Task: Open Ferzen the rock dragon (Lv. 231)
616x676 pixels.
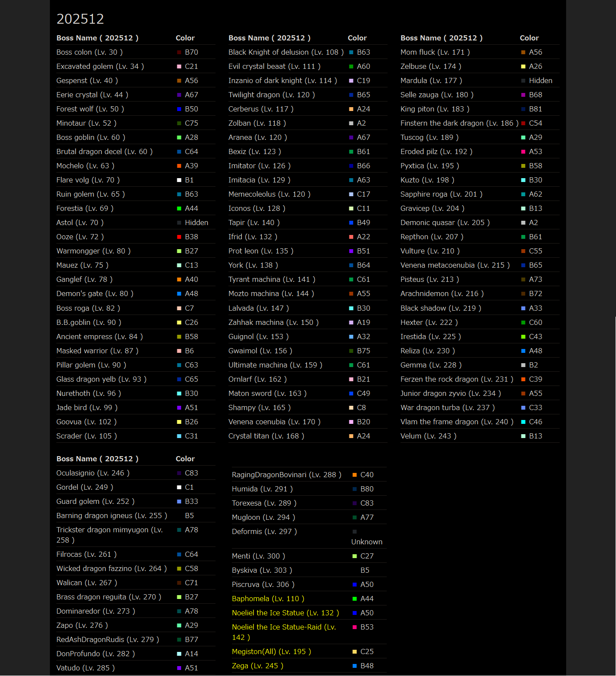Action: pos(457,379)
